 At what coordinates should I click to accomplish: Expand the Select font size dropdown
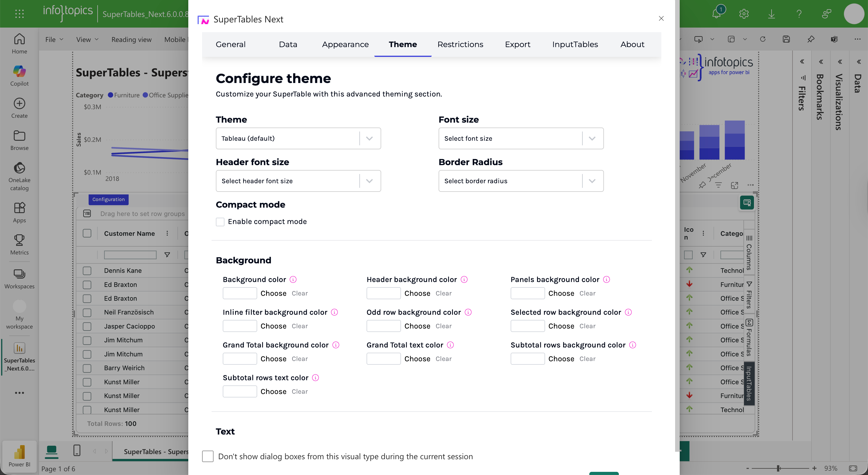tap(521, 138)
